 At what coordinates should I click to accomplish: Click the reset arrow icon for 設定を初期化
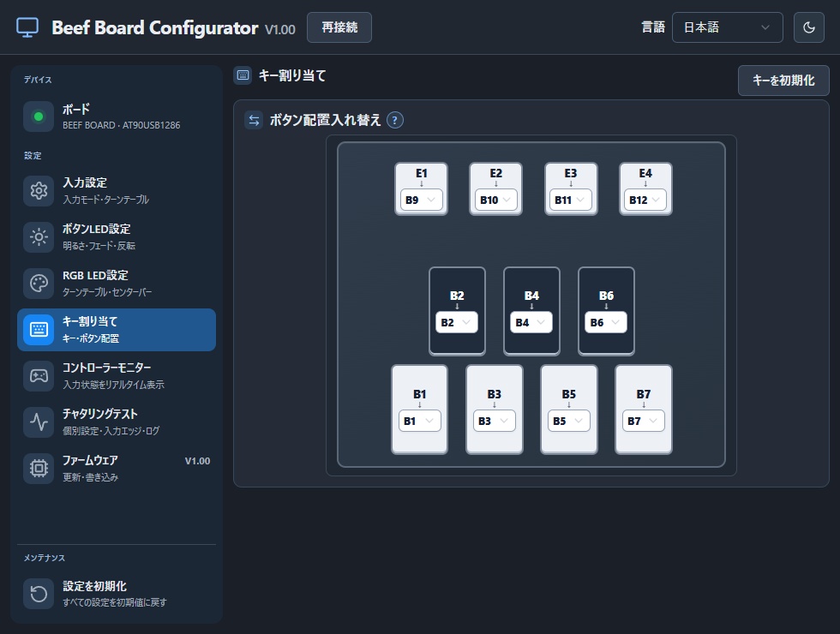point(39,594)
